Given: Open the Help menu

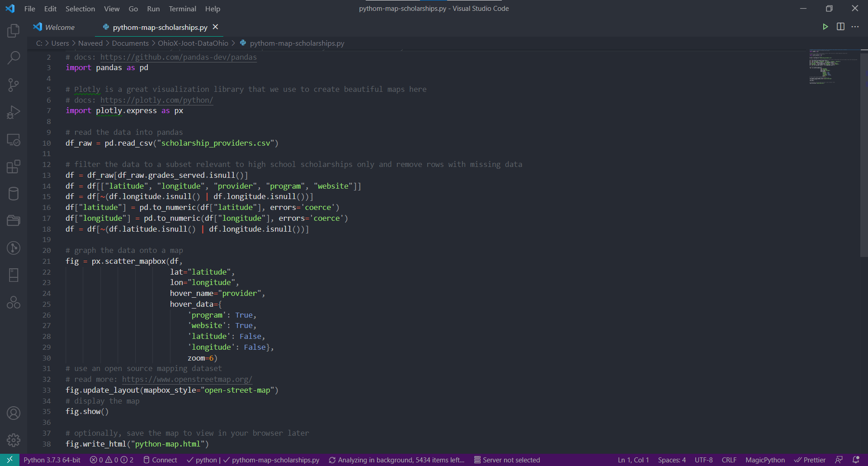Looking at the screenshot, I should click(212, 9).
